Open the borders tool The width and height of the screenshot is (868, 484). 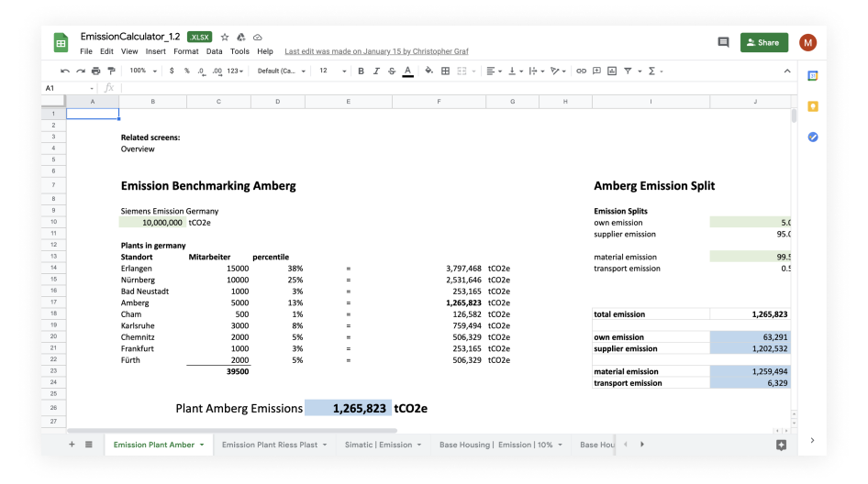coord(445,71)
